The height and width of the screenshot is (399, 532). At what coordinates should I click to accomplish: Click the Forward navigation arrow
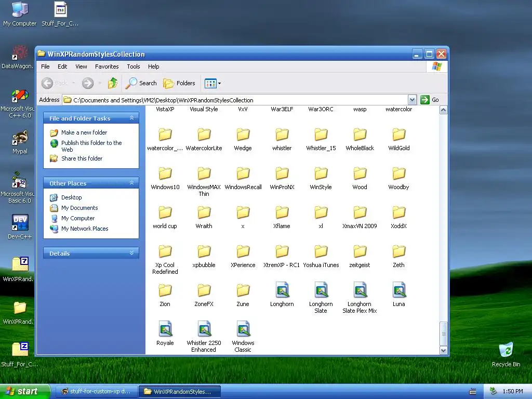[x=87, y=83]
